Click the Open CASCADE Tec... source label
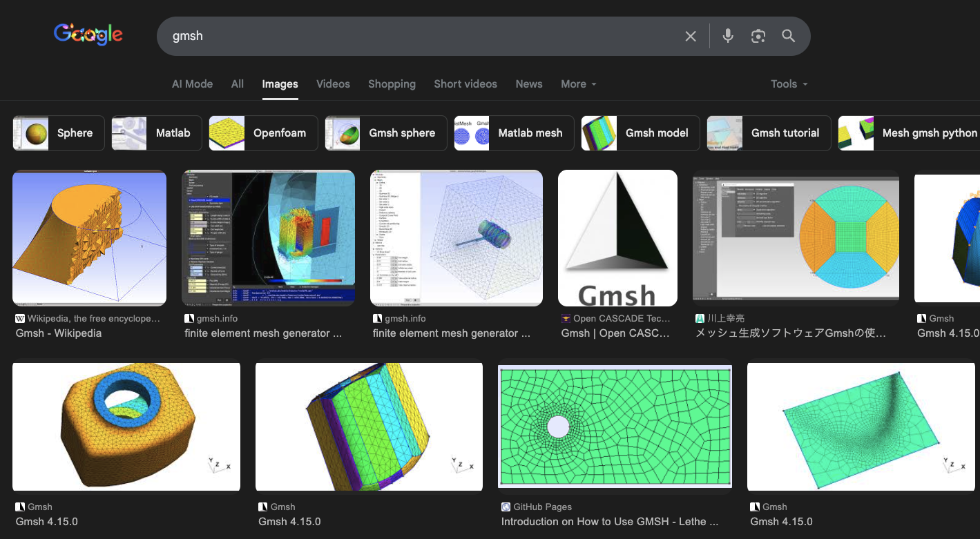 622,319
